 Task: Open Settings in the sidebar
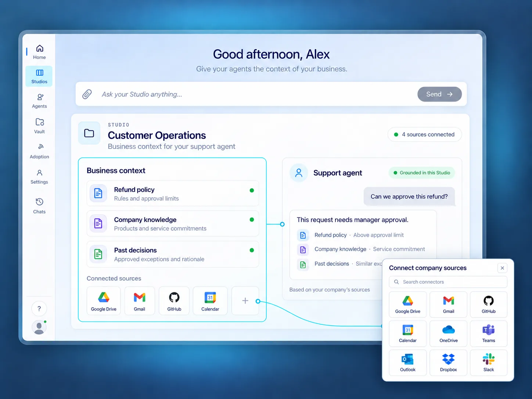tap(39, 177)
